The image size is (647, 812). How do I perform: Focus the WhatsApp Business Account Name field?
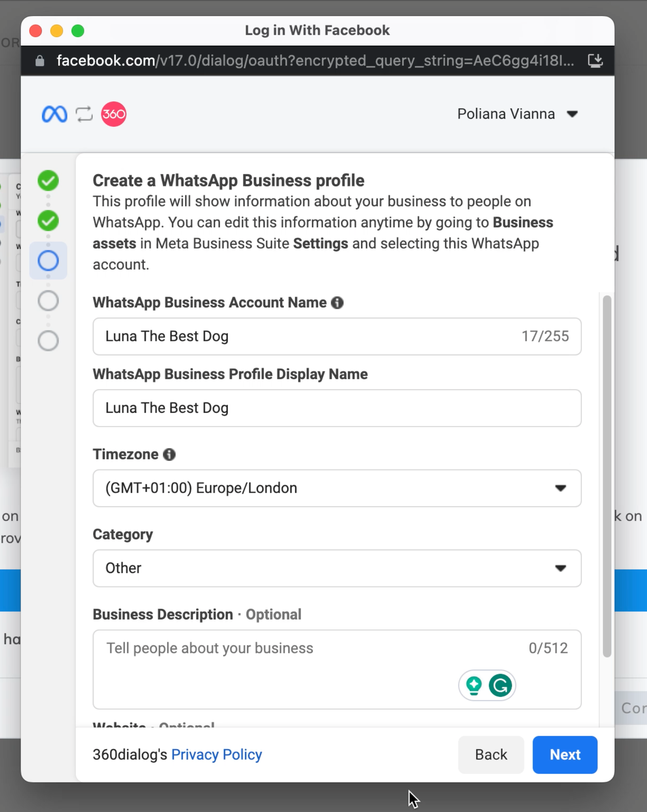[337, 336]
